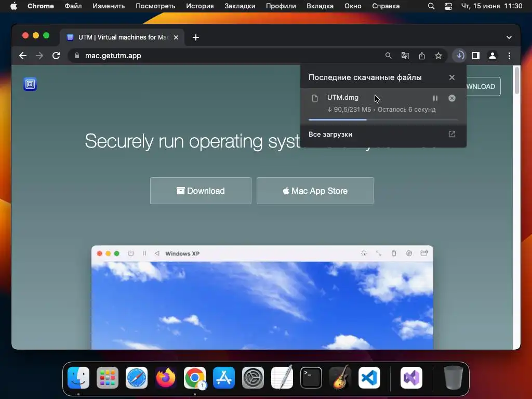Open Spotlight search in menu bar
This screenshot has height=399, width=532.
(x=431, y=6)
